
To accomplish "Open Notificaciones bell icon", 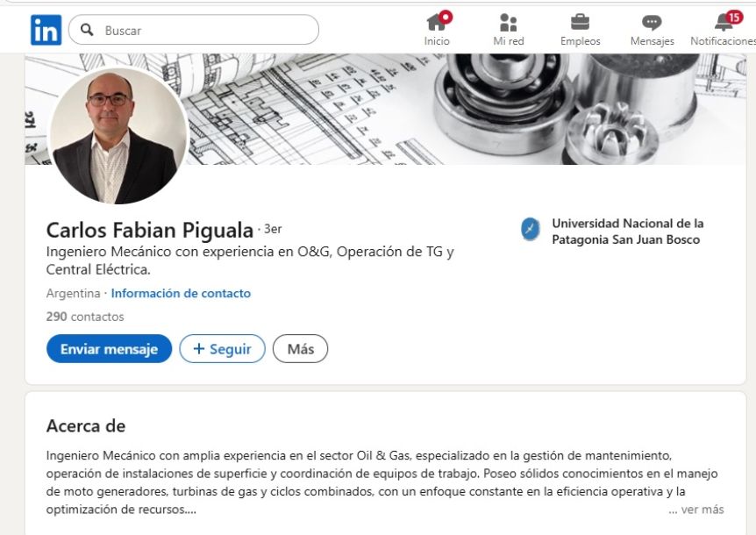I will click(724, 22).
